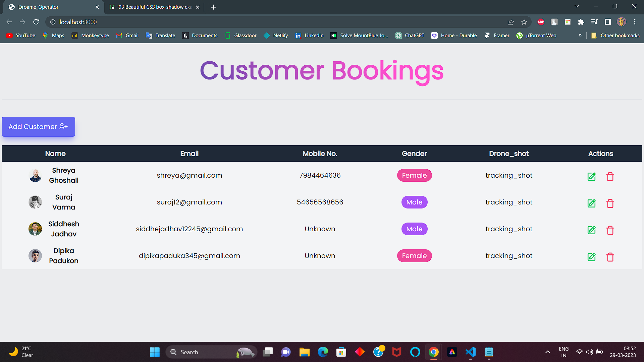The image size is (644, 362).
Task: Toggle the ABP adblocker extension
Action: [541, 22]
